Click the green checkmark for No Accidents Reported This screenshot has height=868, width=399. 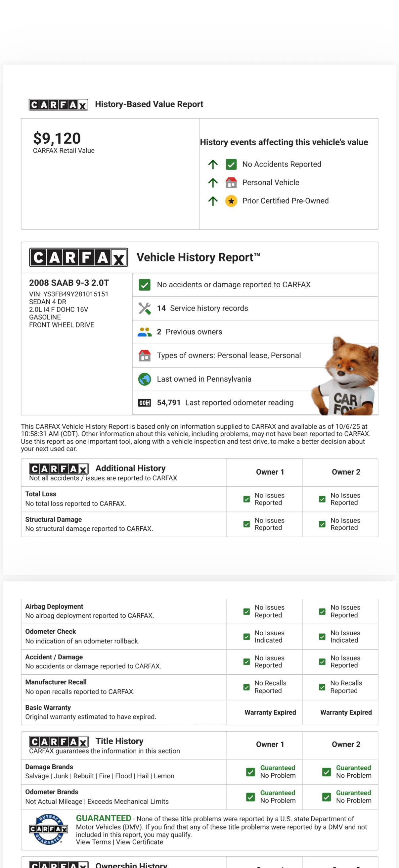coord(231,165)
